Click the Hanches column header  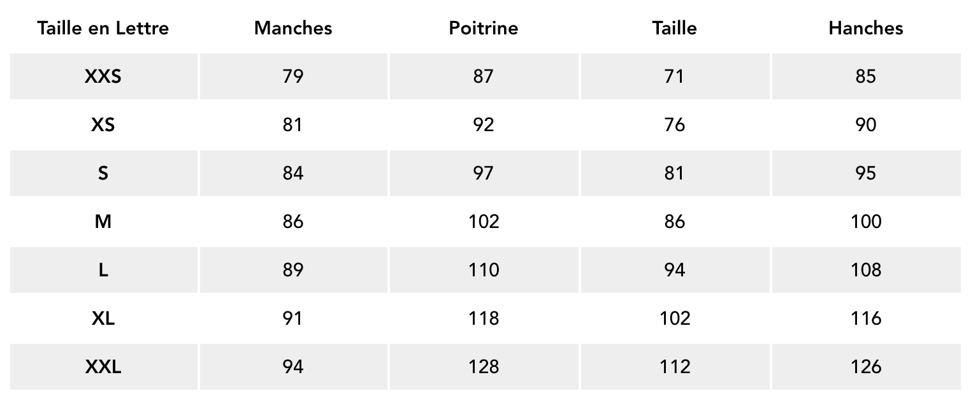click(x=865, y=28)
